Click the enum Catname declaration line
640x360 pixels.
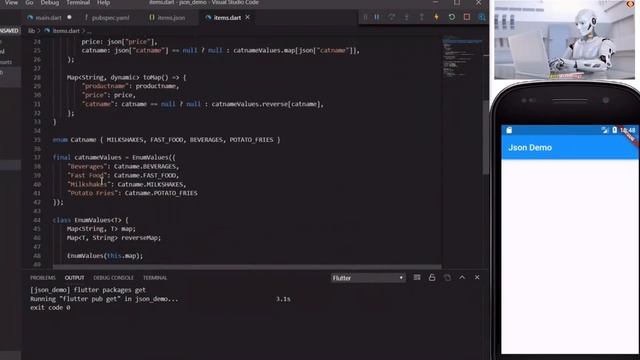[167, 140]
